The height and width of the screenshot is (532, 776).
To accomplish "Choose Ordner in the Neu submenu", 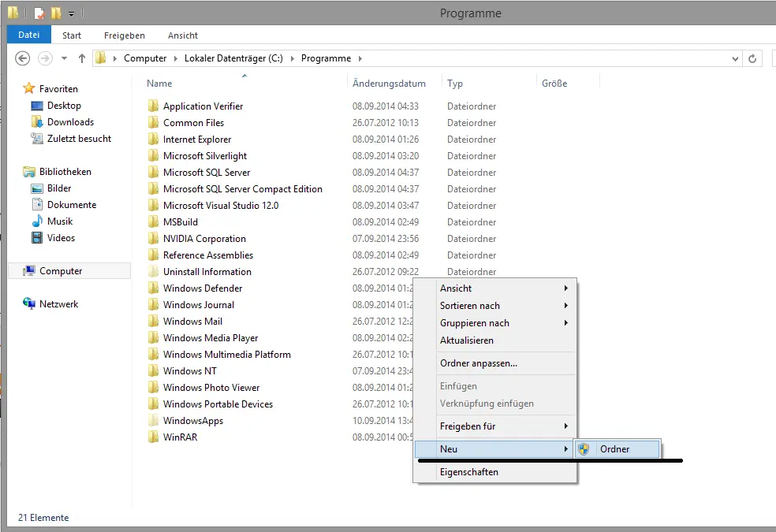I will [x=614, y=449].
